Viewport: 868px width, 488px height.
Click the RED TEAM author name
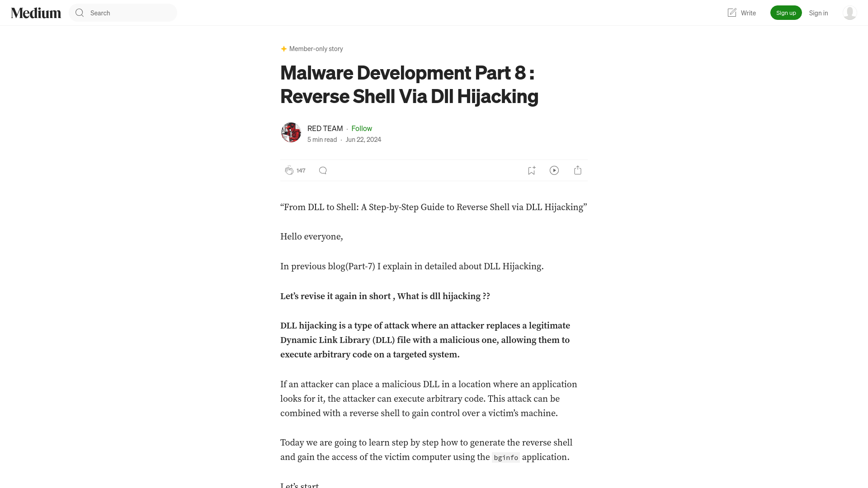[x=325, y=127]
